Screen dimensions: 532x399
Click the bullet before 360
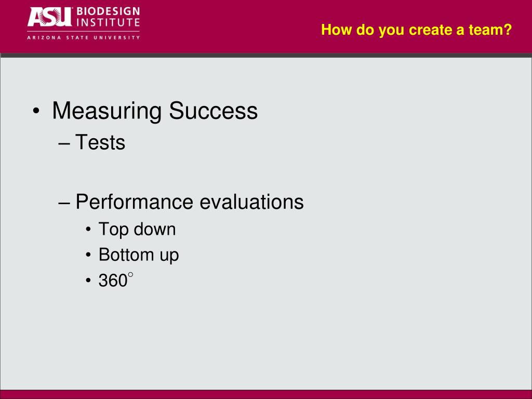point(88,281)
